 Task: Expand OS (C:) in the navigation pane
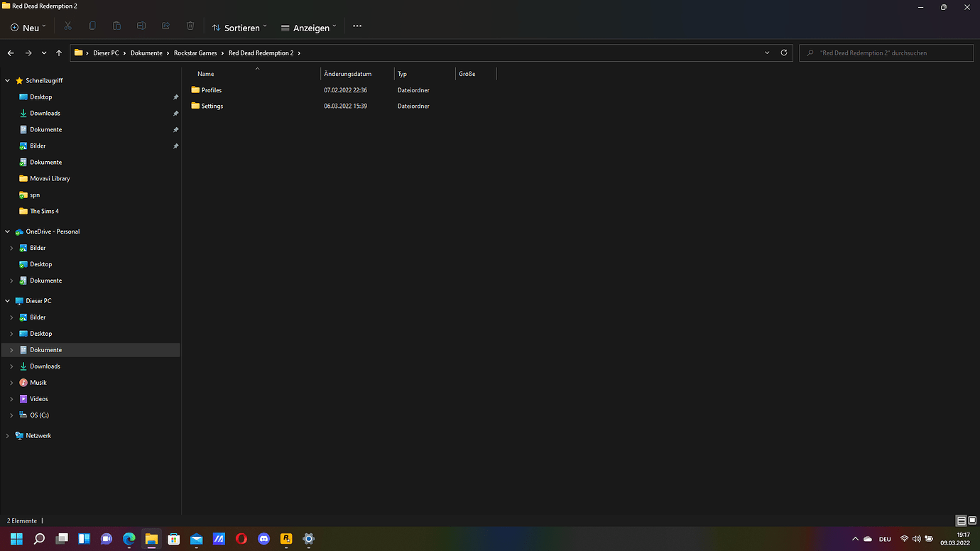[10, 415]
